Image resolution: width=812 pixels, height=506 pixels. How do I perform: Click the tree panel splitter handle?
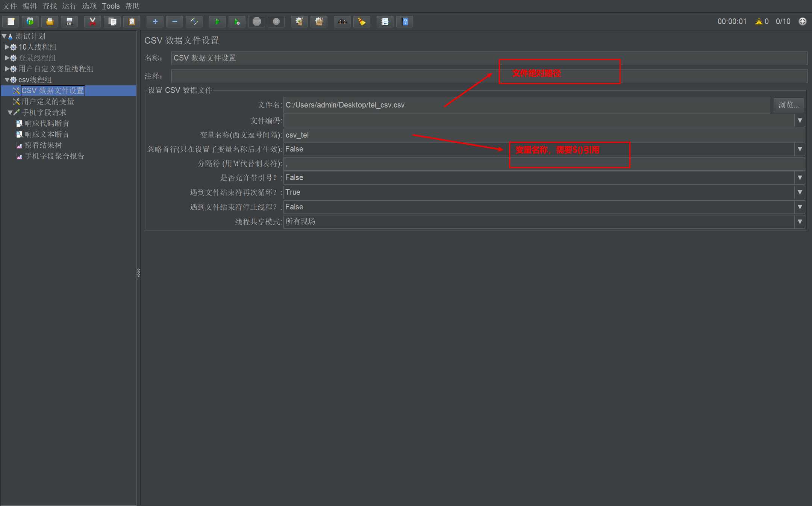[x=138, y=273]
